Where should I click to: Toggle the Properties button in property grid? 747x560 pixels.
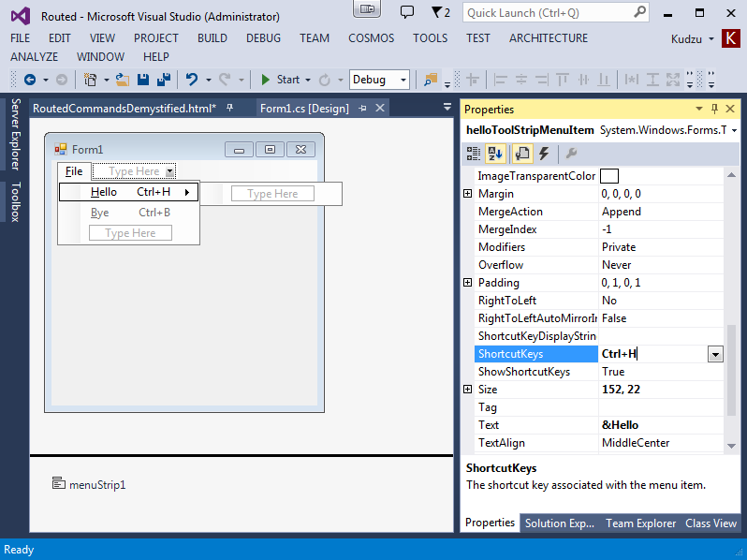point(521,154)
